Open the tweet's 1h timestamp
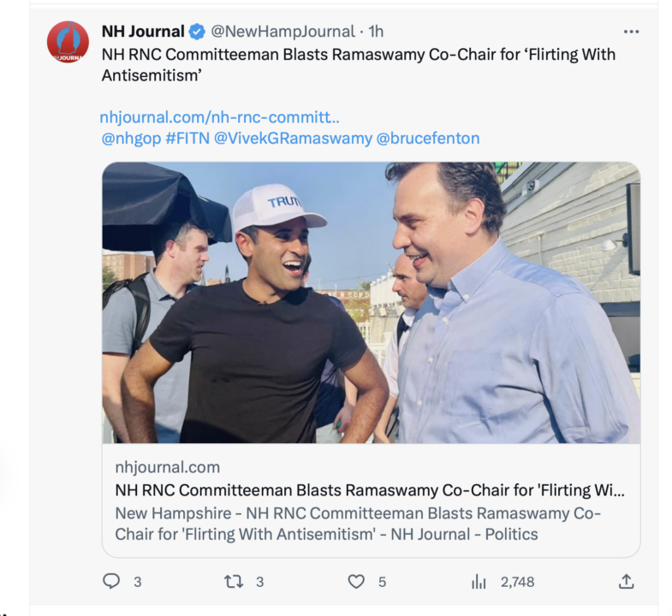 (376, 32)
